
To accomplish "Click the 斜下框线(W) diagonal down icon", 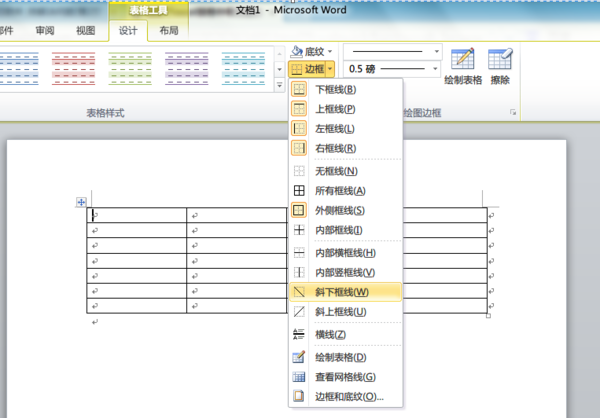I will [x=299, y=292].
